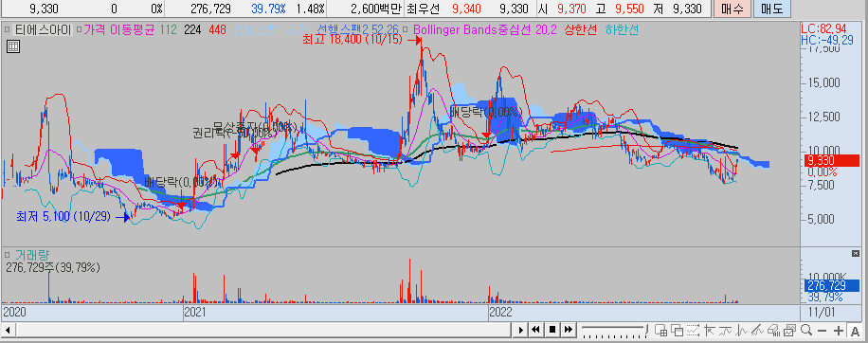Click the 최우선 priority price label
This screenshot has height=343, width=868.
423,9
